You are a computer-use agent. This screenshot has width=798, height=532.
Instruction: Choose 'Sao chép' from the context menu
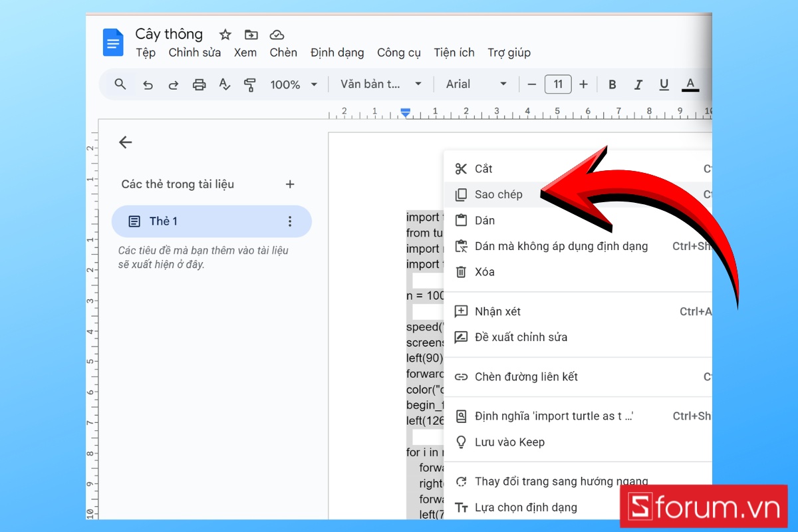pos(499,194)
